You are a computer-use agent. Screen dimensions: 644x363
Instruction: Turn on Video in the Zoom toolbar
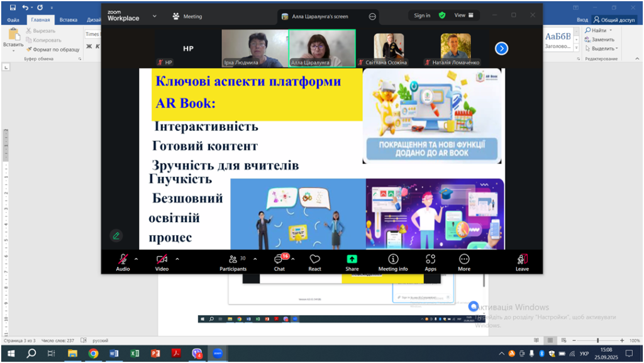pyautogui.click(x=162, y=262)
